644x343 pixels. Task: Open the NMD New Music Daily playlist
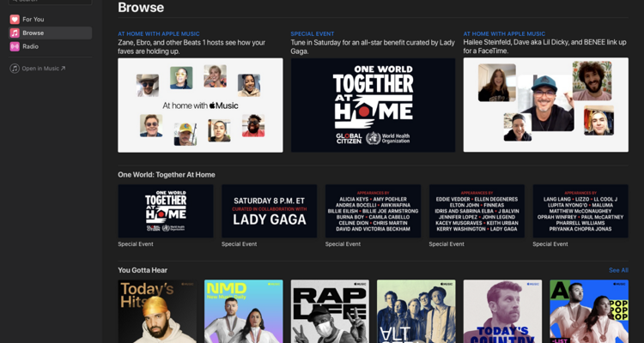[244, 311]
